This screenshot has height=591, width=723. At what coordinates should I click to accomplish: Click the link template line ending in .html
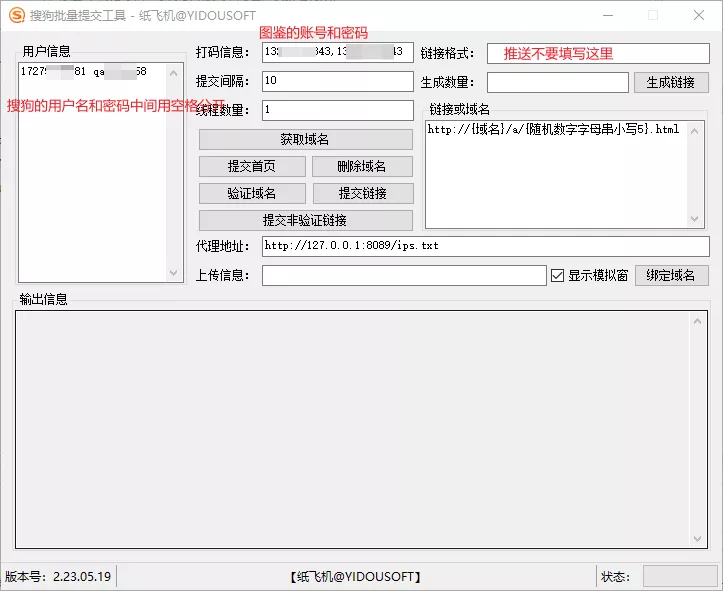[x=553, y=129]
